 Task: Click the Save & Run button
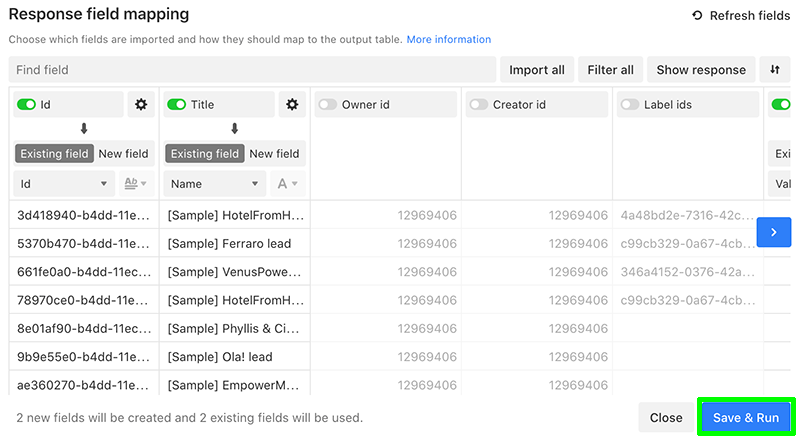pos(746,418)
